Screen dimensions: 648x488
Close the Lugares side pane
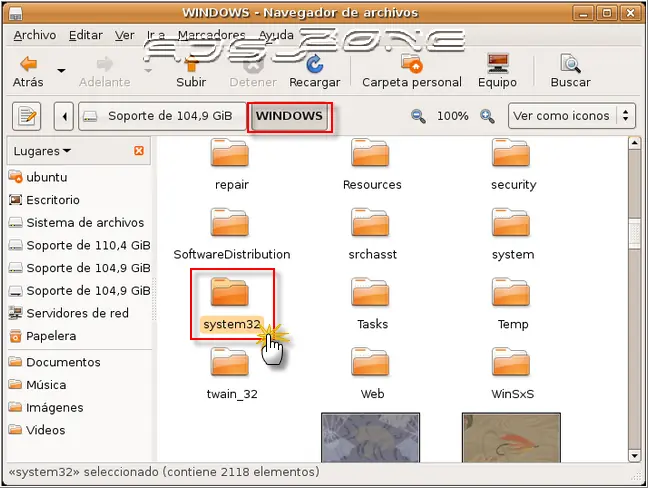(139, 151)
